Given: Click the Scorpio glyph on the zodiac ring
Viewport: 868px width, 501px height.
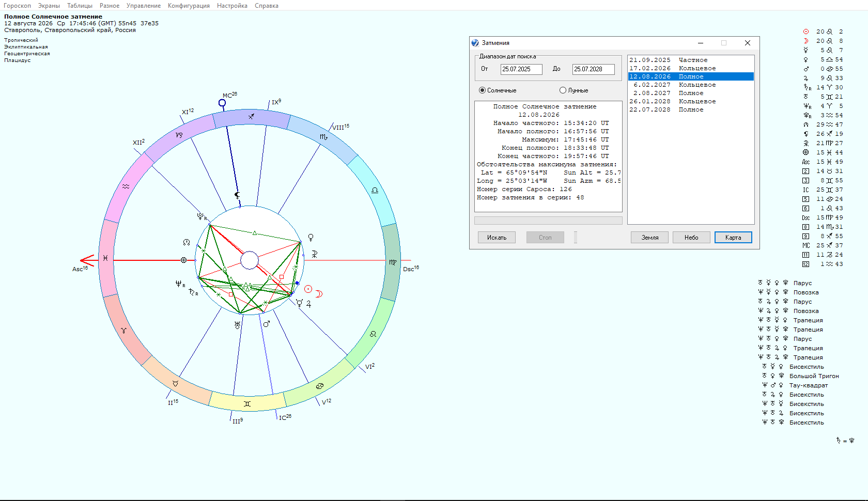Looking at the screenshot, I should [x=323, y=137].
